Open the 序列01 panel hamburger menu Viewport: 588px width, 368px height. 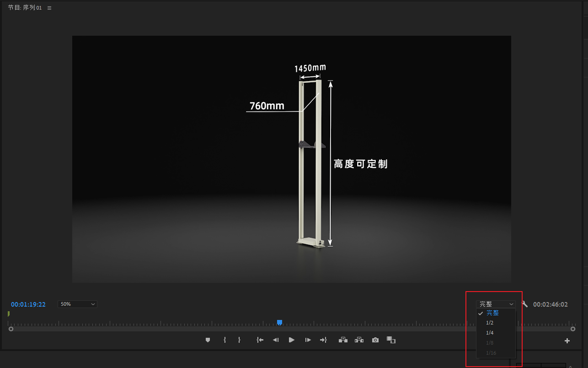coord(49,8)
